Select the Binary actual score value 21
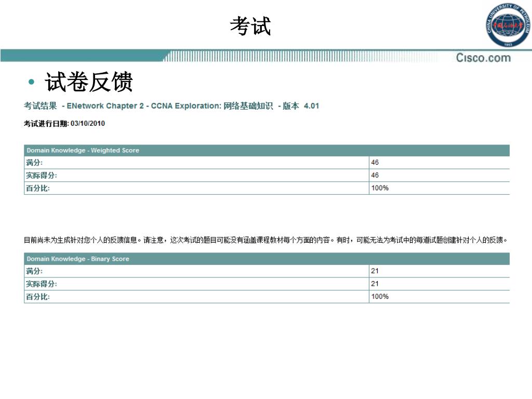Image resolution: width=532 pixels, height=399 pixels. click(x=375, y=284)
